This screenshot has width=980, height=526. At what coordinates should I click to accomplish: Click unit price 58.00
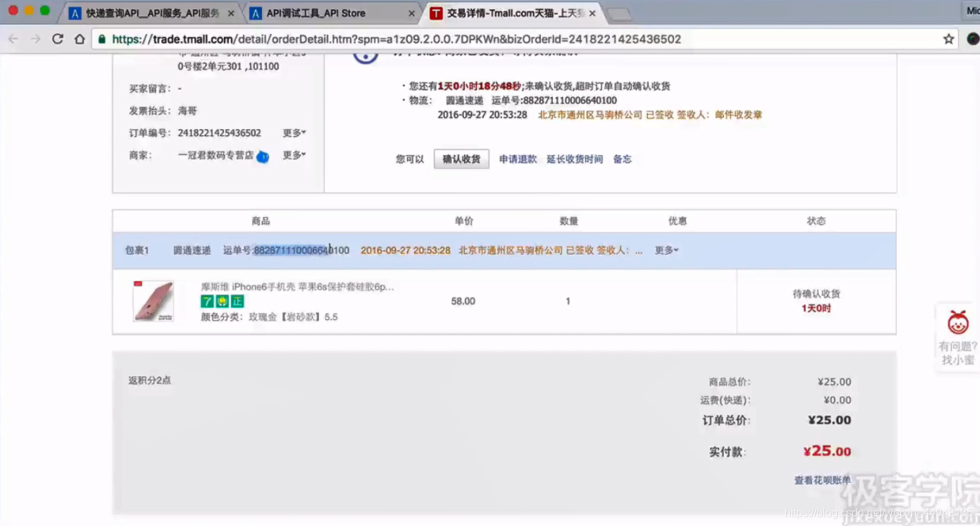463,301
